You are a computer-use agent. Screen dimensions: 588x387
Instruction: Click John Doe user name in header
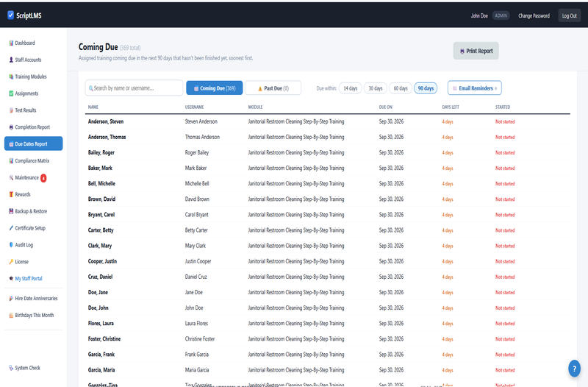click(x=479, y=15)
